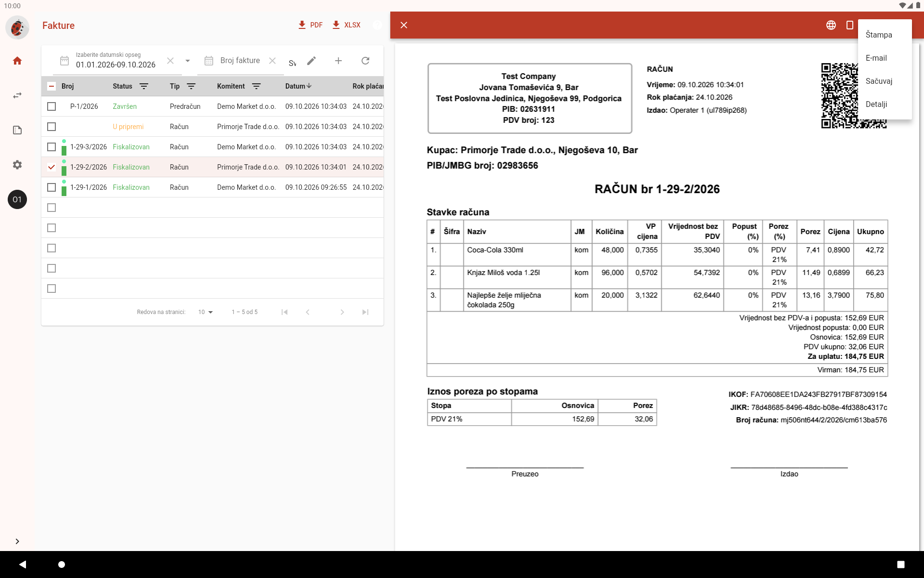Click the Demo Market cell in row 1-29-1/2026

(246, 187)
